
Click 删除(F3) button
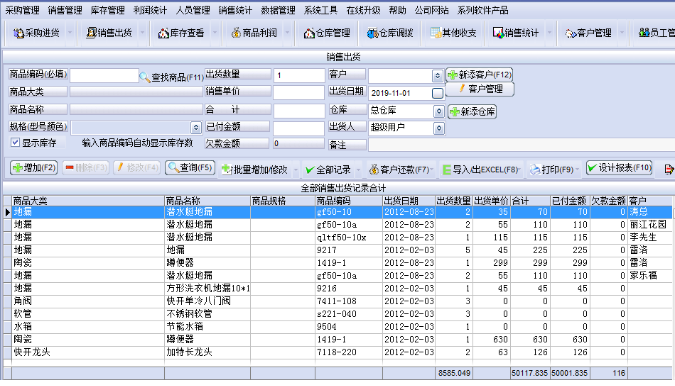[x=86, y=167]
